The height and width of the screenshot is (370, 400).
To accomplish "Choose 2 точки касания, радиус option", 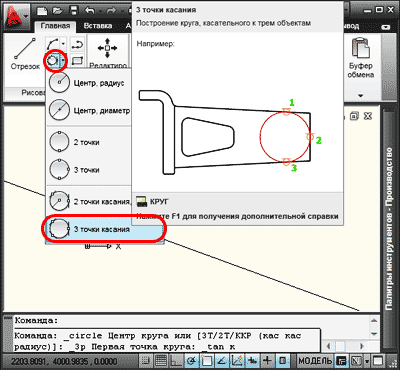I will [x=88, y=202].
